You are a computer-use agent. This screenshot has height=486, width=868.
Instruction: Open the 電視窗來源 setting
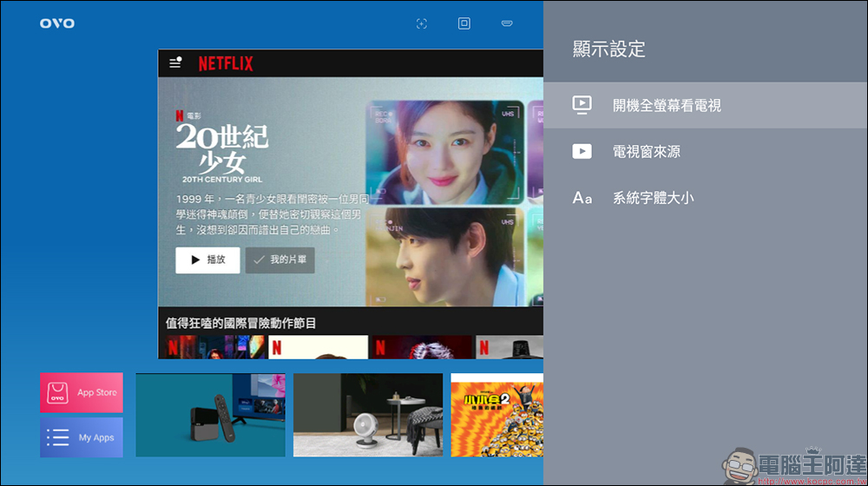[x=647, y=152]
